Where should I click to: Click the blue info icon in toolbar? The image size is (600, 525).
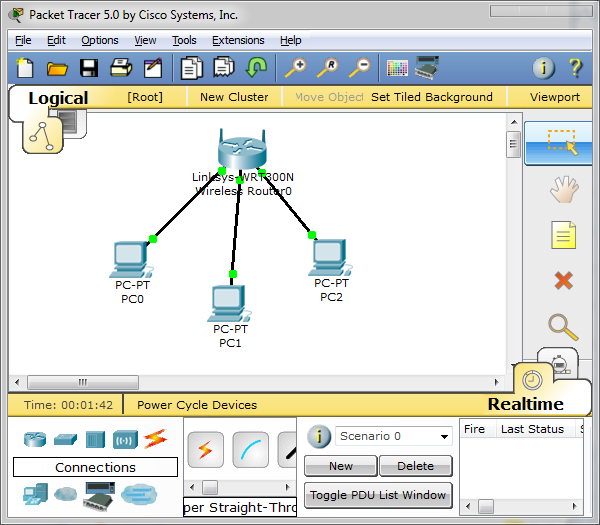544,68
